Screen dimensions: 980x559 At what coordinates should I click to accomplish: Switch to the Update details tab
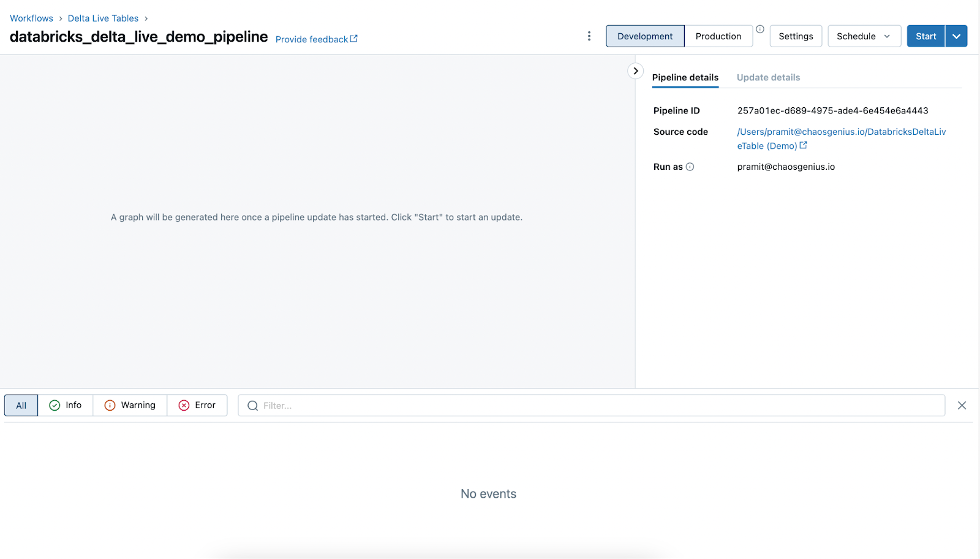click(768, 77)
